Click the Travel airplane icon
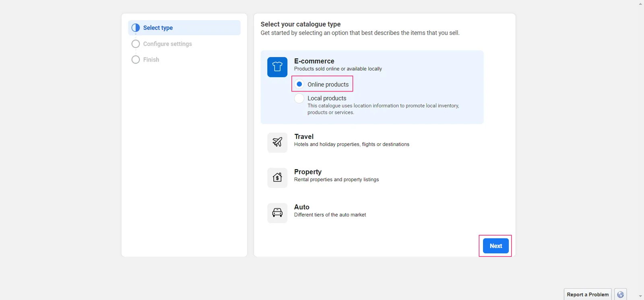The image size is (644, 300). point(277,142)
